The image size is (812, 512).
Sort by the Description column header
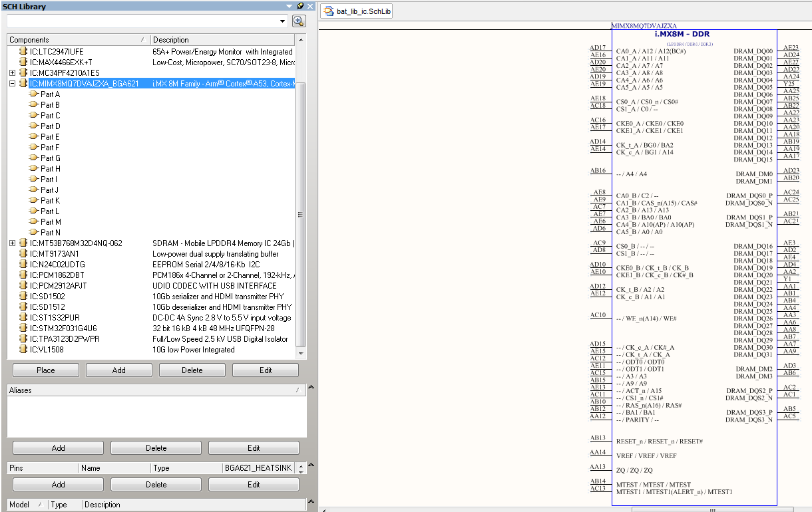(223, 40)
